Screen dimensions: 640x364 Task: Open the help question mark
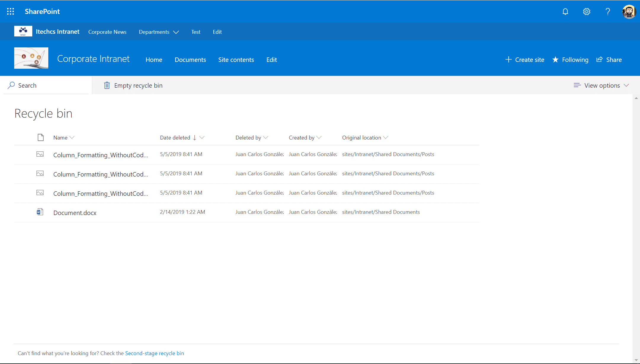(608, 12)
